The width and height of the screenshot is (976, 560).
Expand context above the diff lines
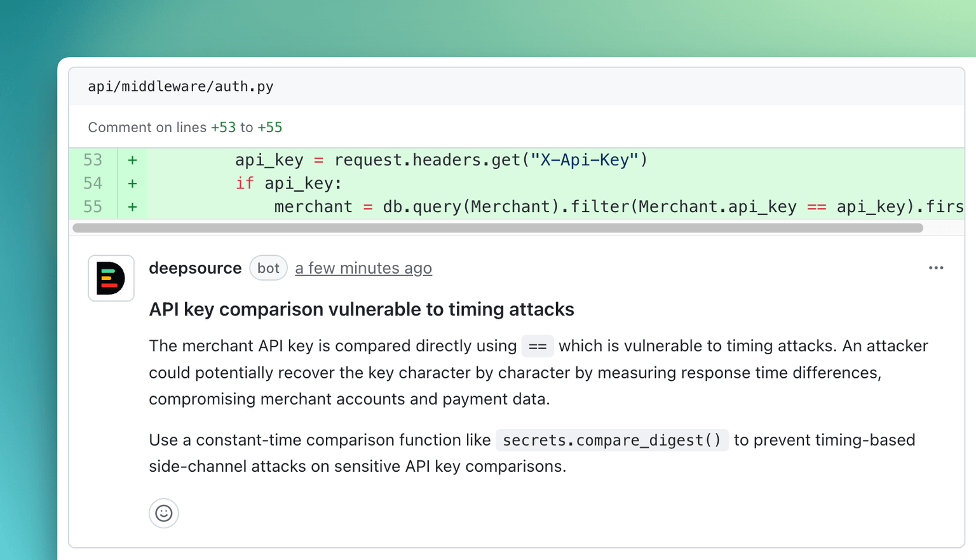tap(92, 160)
